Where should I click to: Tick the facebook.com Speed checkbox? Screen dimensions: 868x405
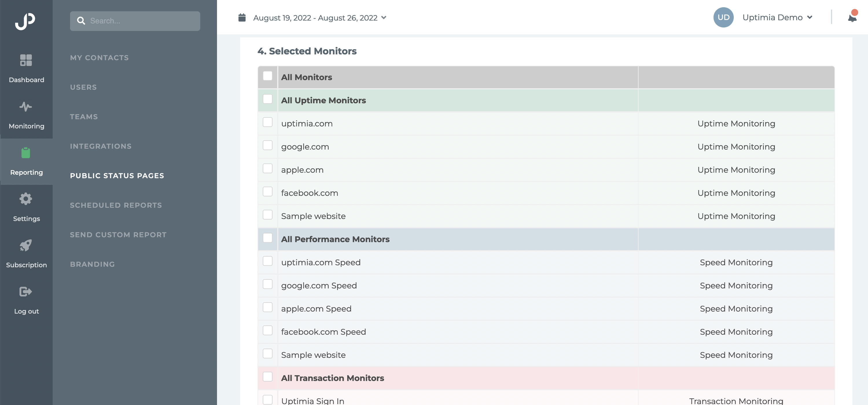tap(268, 331)
